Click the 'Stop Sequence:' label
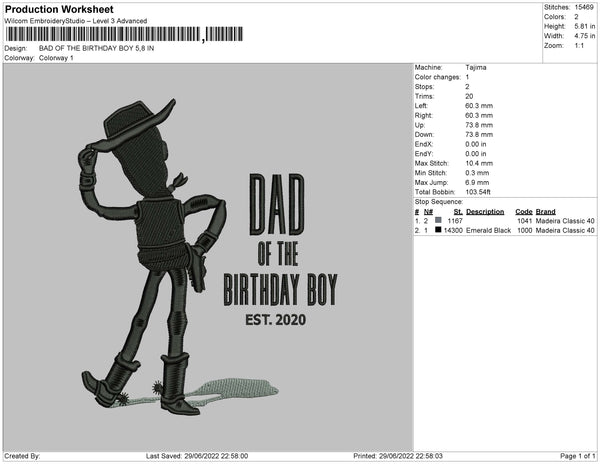This screenshot has height=464, width=600. tap(439, 202)
